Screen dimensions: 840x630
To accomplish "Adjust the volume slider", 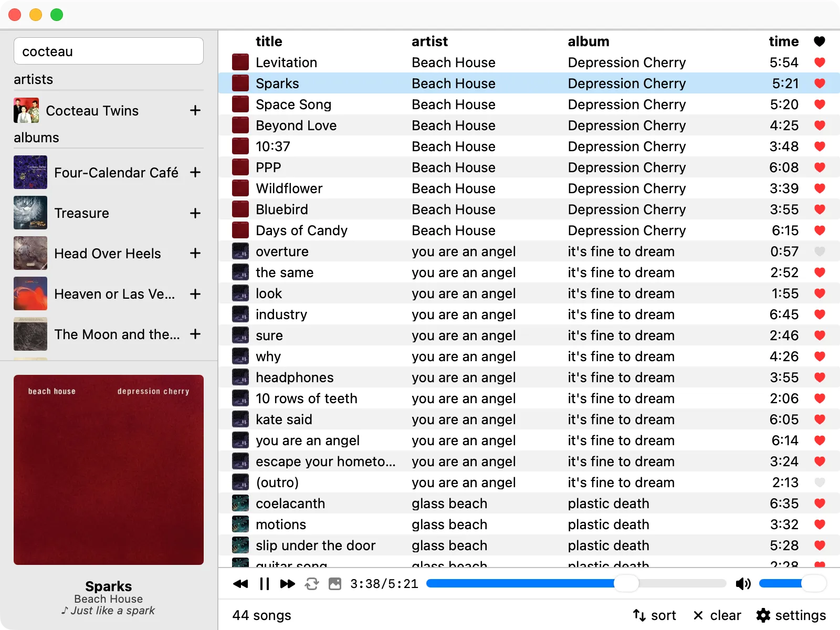I will click(x=792, y=583).
